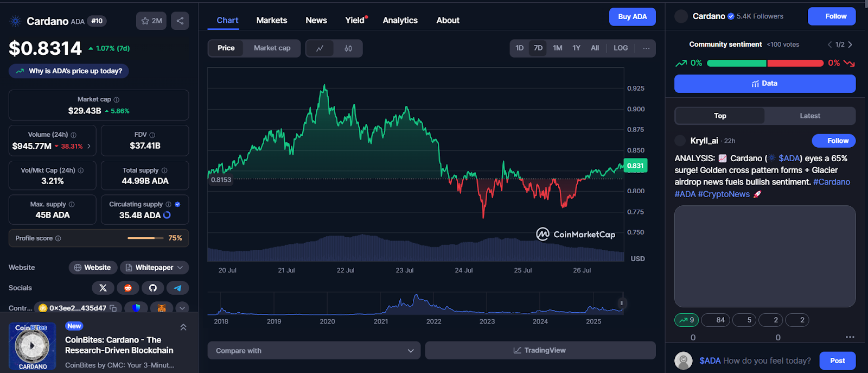Set chart range to All
The image size is (868, 373).
(595, 48)
